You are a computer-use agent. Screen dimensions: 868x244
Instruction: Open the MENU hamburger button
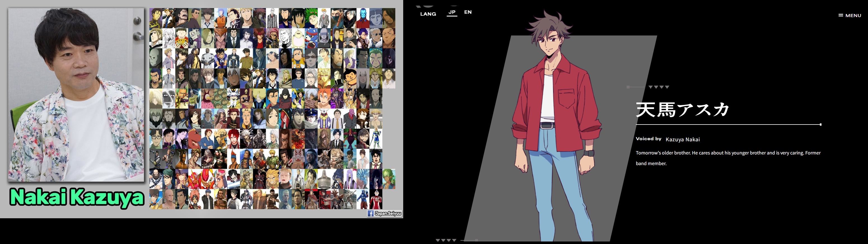[850, 15]
